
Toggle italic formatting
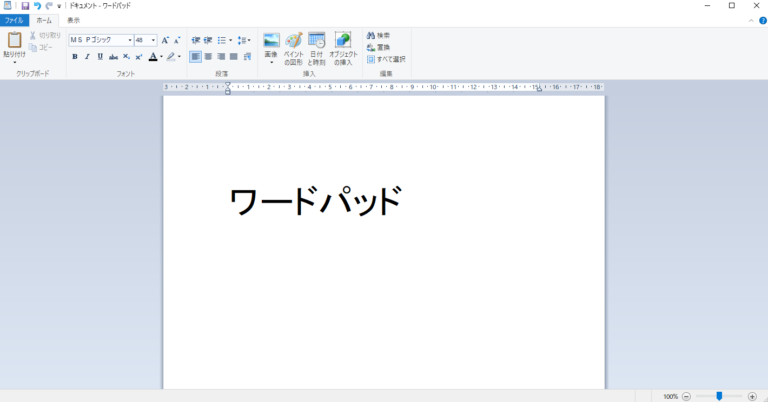point(87,57)
